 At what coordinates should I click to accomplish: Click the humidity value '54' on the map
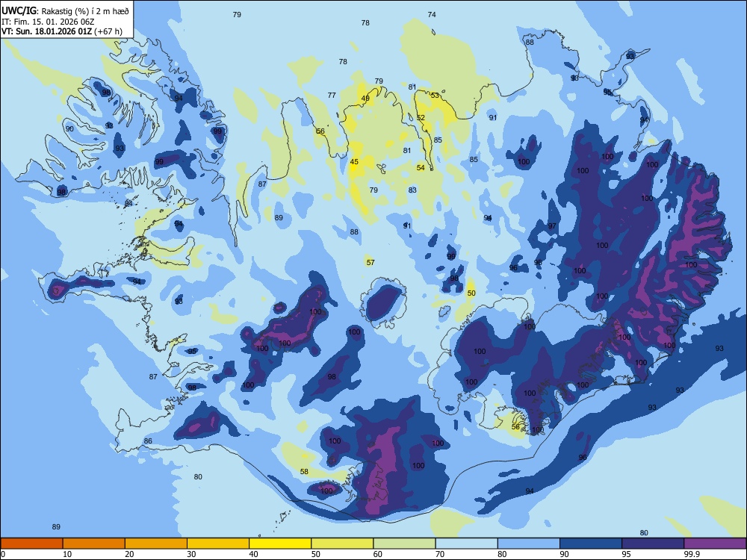(x=421, y=167)
